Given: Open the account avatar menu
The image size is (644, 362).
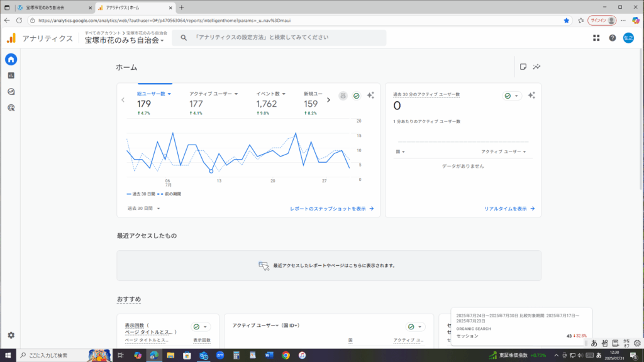Looking at the screenshot, I should 628,38.
